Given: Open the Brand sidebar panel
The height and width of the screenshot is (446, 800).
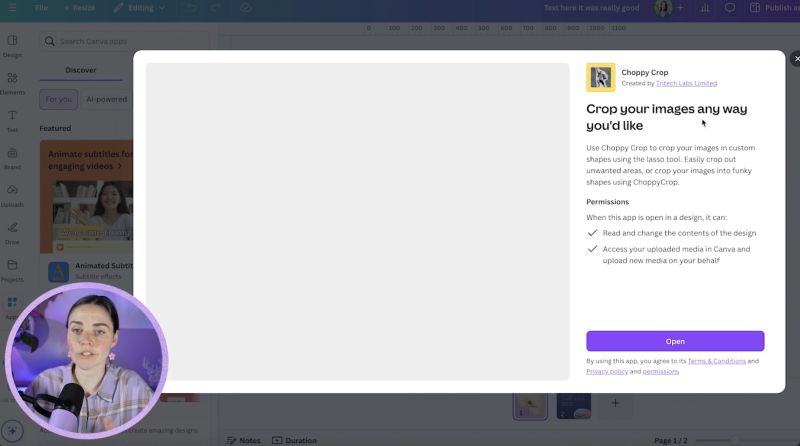Looking at the screenshot, I should click(x=12, y=158).
